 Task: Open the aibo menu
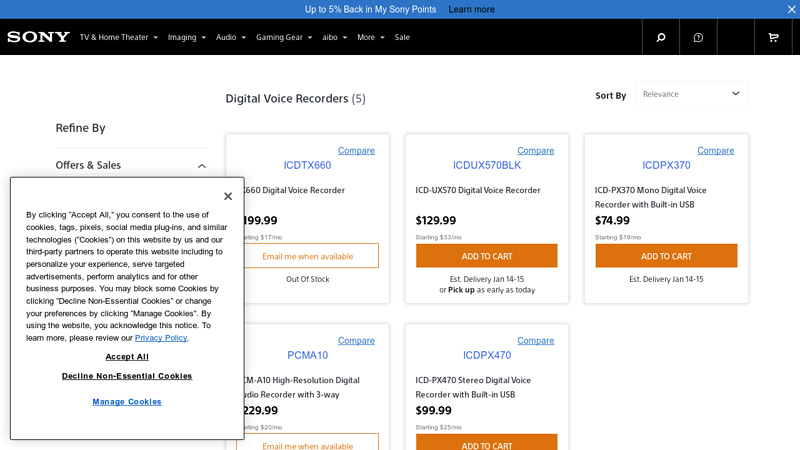click(x=335, y=37)
